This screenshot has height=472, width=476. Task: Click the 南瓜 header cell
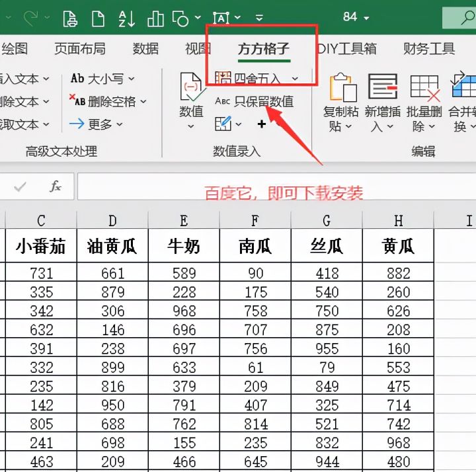coord(255,245)
